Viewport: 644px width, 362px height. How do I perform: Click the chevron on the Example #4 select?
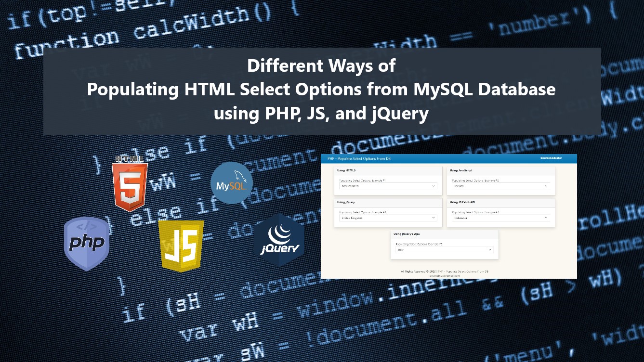point(546,218)
